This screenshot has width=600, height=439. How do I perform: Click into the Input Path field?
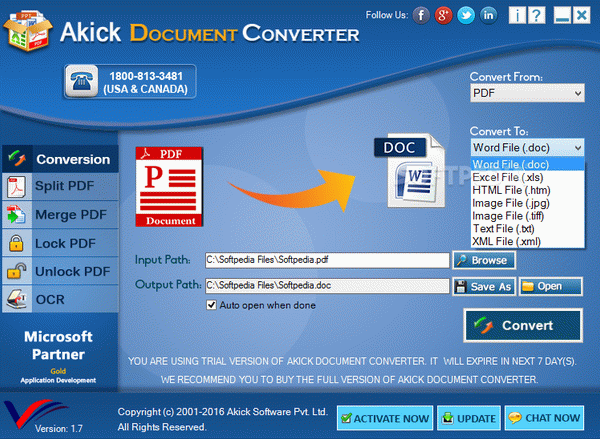coord(327,260)
